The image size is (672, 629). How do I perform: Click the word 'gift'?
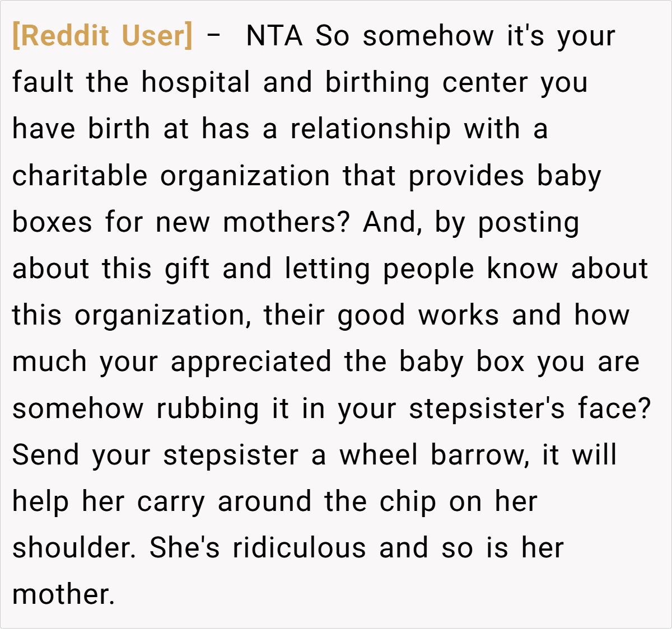click(x=187, y=269)
